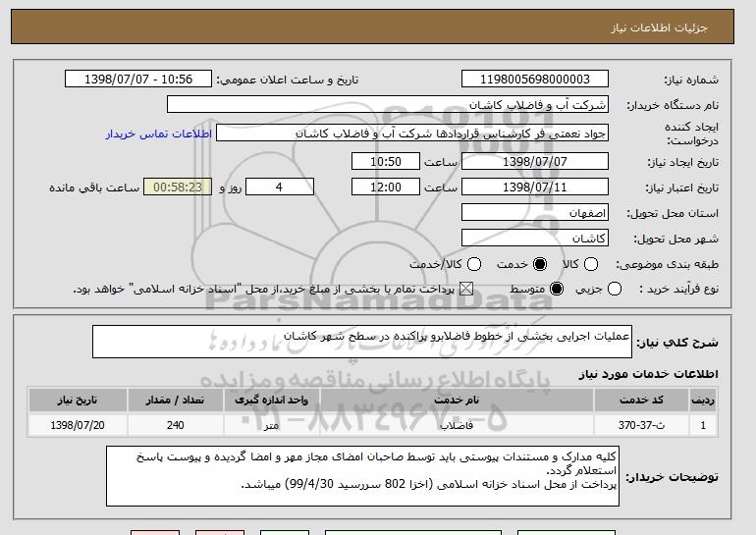Click the delivery province field اصفهان
The height and width of the screenshot is (535, 756).
pos(535,213)
